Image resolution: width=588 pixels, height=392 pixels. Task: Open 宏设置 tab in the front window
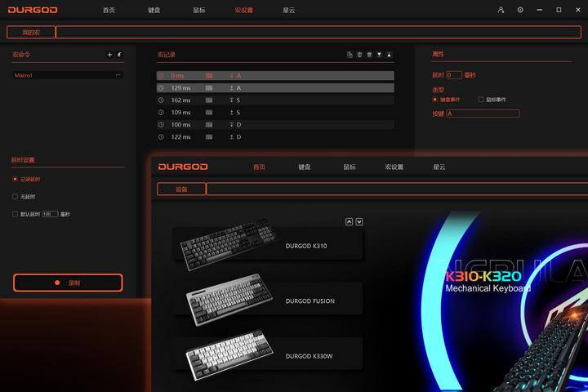tap(394, 167)
